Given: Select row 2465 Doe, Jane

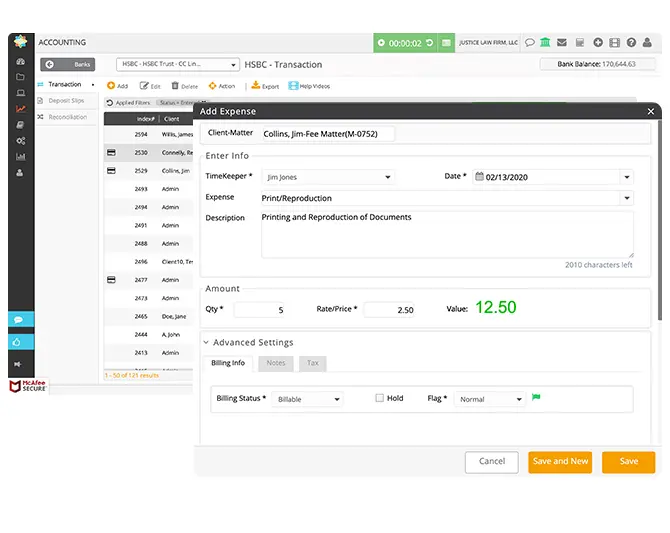Looking at the screenshot, I should point(148,316).
